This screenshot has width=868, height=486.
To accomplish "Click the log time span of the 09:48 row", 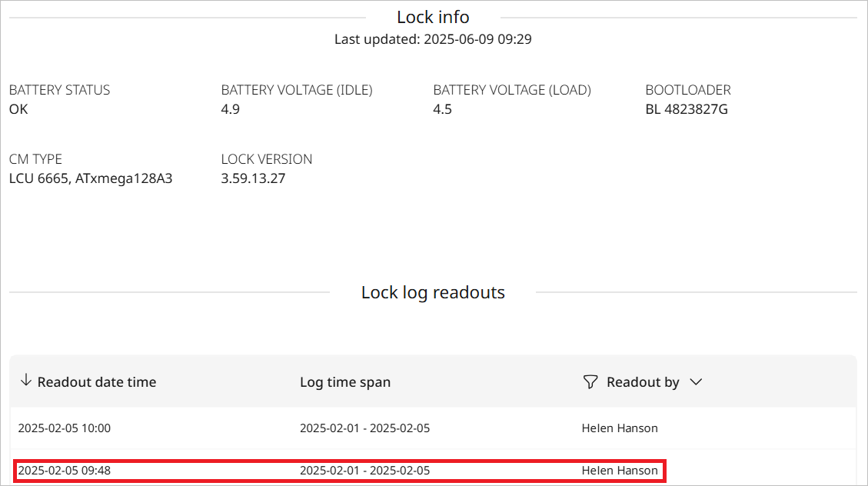I will [364, 471].
